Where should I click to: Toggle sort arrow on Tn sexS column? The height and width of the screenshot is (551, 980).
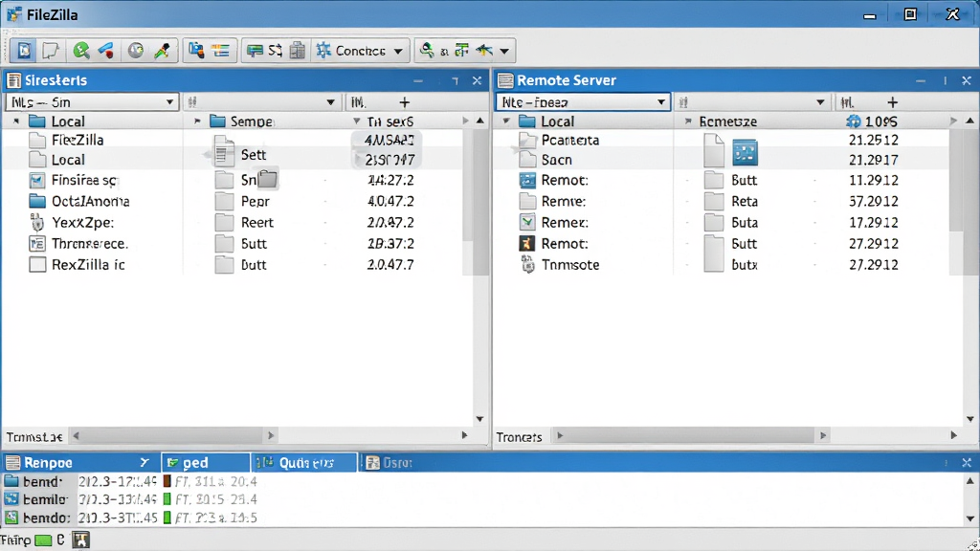click(x=356, y=121)
